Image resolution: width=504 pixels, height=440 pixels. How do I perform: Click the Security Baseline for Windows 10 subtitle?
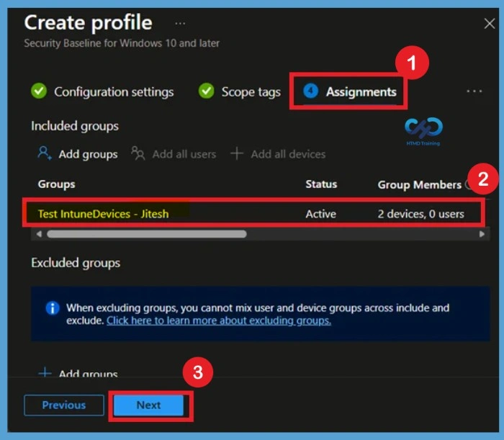122,43
